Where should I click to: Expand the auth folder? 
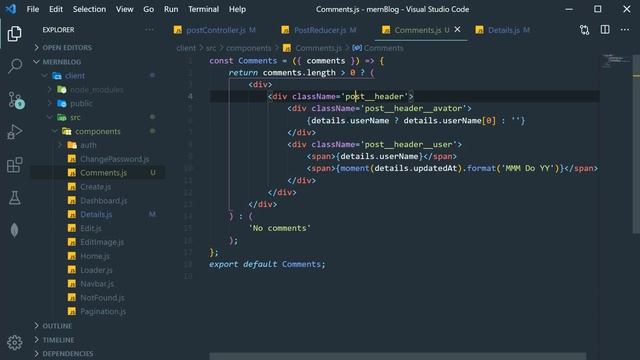[88, 145]
